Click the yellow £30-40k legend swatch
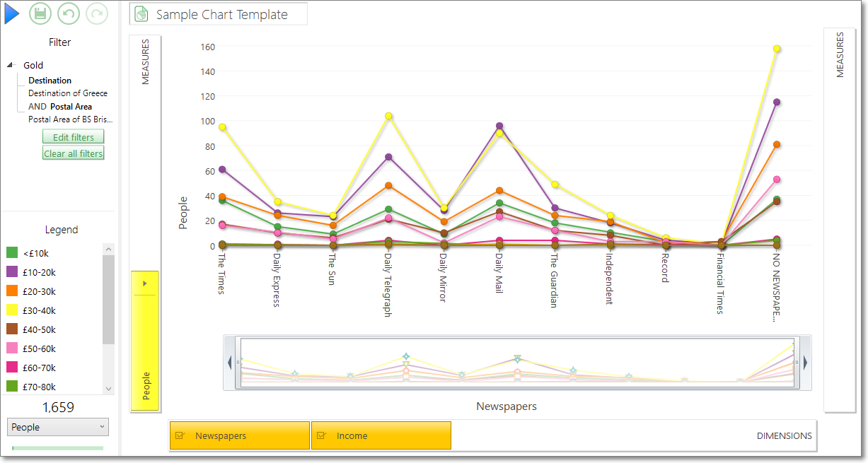868x463 pixels. (x=12, y=310)
